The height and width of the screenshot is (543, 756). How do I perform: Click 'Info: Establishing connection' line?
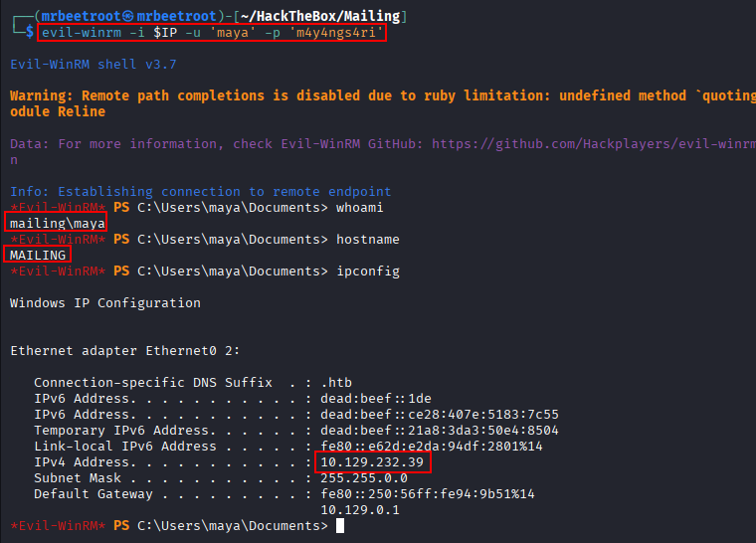click(201, 192)
